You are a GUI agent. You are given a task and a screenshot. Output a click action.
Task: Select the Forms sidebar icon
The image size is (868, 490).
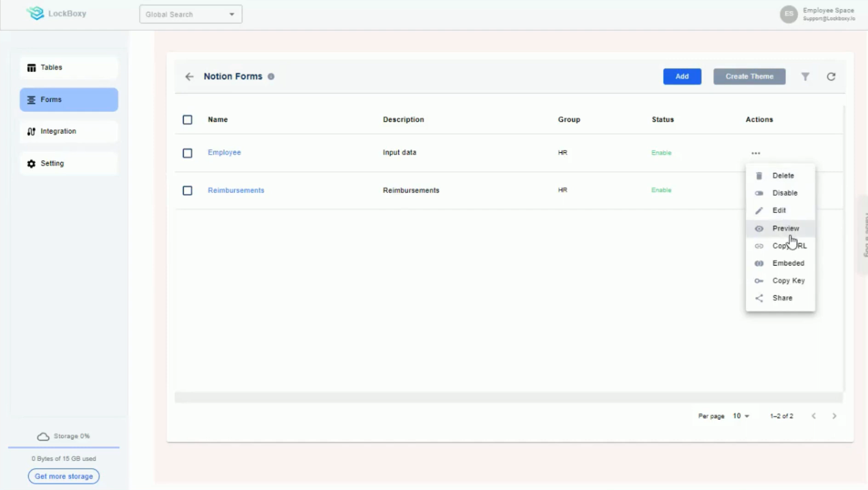[31, 100]
